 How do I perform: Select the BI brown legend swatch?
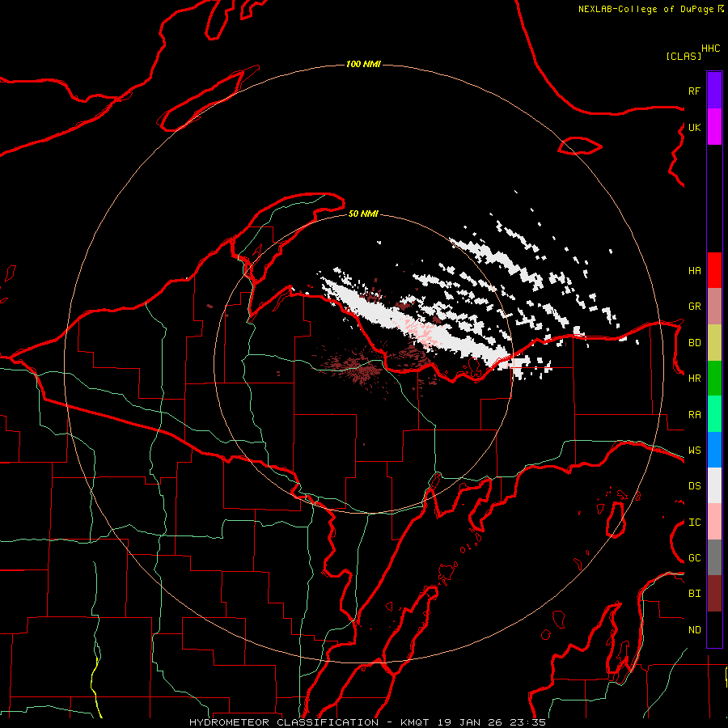point(714,594)
